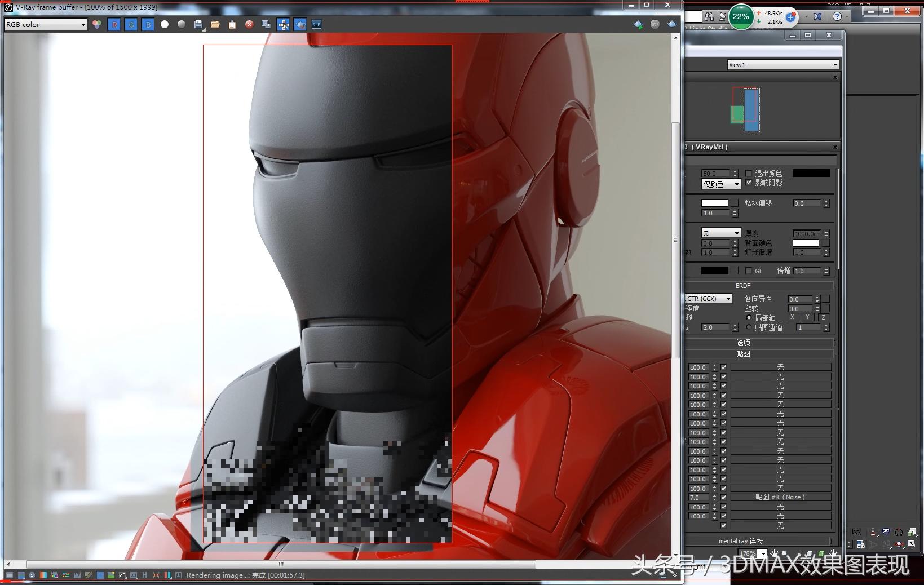Screen dimensions: 924x585
Task: Switch to RGB channels color icon
Action: point(97,24)
